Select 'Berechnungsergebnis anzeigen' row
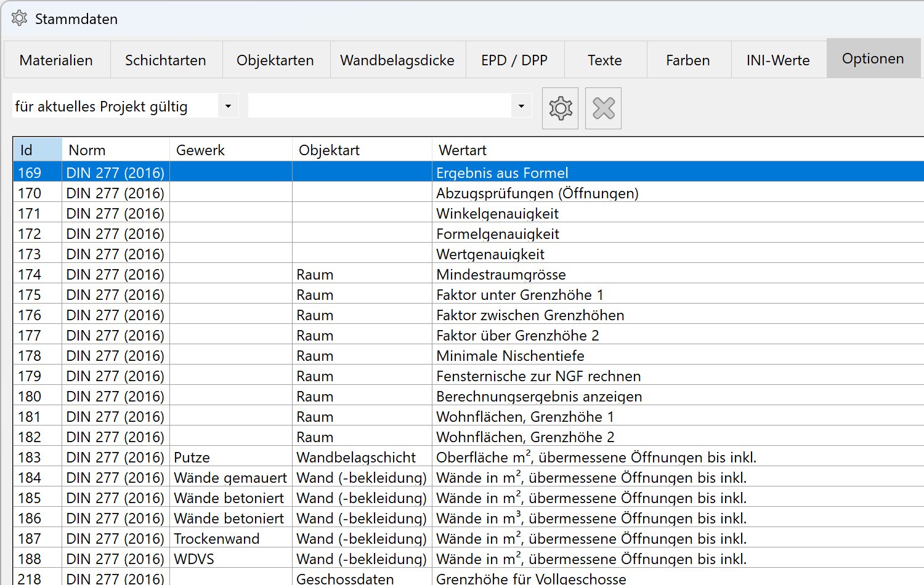The height and width of the screenshot is (585, 924). click(468, 396)
